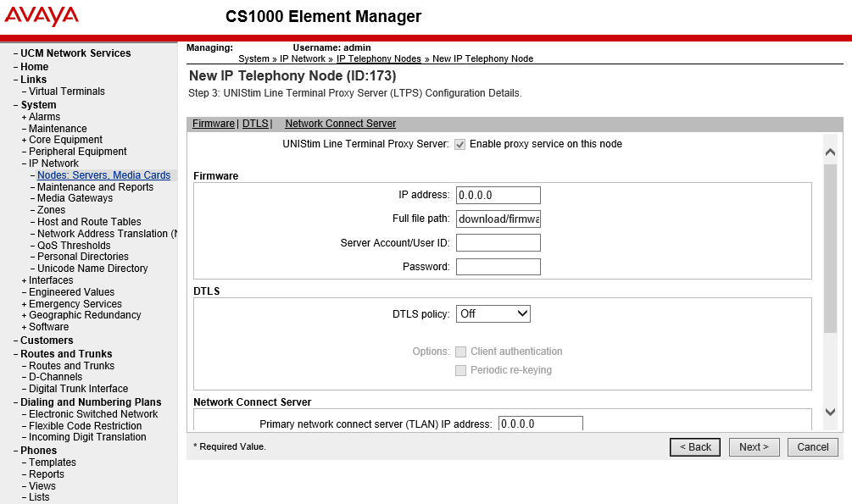The height and width of the screenshot is (504, 852).
Task: Focus the Full file path field
Action: (x=498, y=219)
